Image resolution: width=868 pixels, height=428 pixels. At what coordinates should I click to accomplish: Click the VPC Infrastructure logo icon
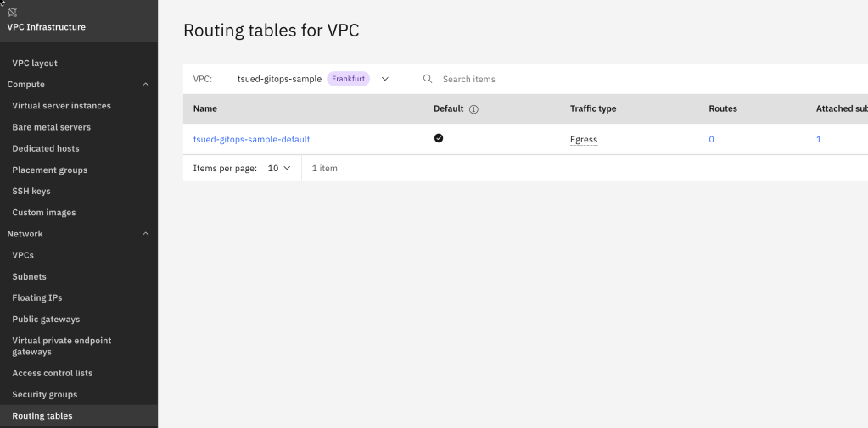[12, 12]
